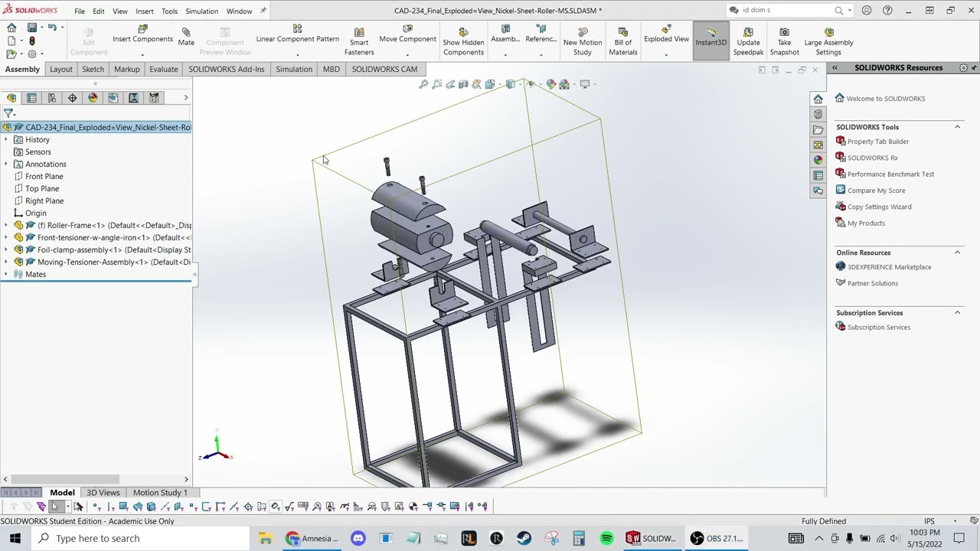Open Exploded View dropdown arrow
The image size is (980, 551).
point(666,54)
